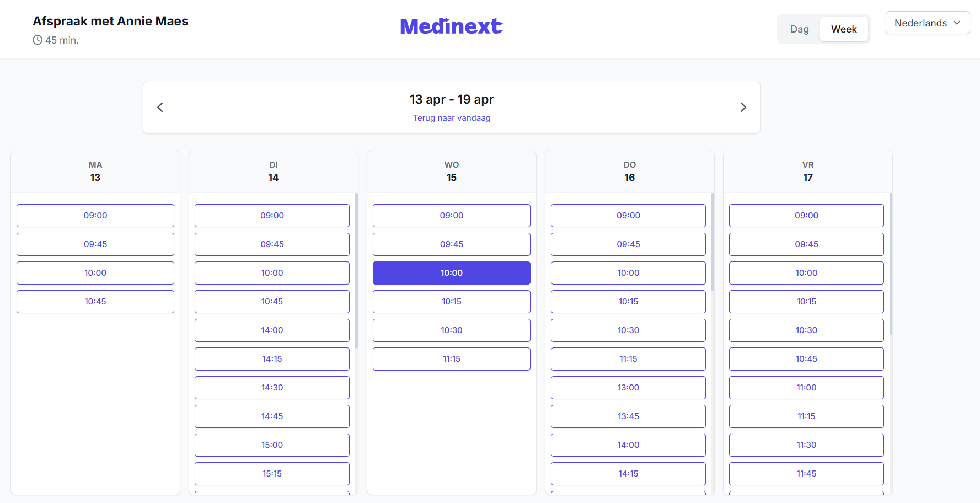The height and width of the screenshot is (503, 980).
Task: Go to previous week with left chevron
Action: tap(160, 108)
